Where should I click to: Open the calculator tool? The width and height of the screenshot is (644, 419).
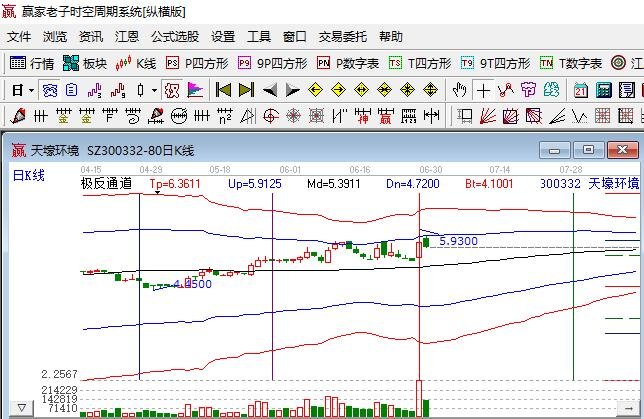click(604, 90)
